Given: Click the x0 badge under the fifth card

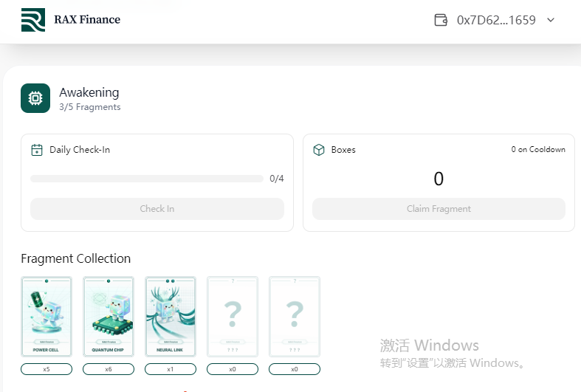Looking at the screenshot, I should pos(295,369).
